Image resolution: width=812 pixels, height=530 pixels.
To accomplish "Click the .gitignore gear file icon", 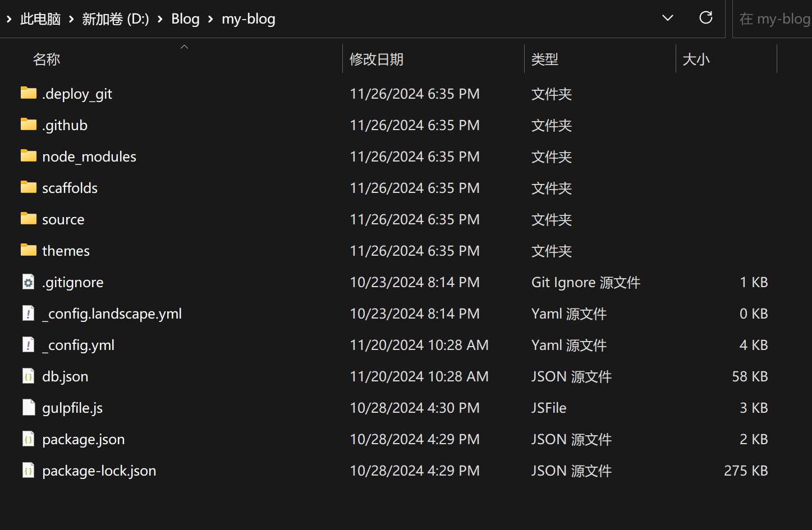I will tap(28, 282).
